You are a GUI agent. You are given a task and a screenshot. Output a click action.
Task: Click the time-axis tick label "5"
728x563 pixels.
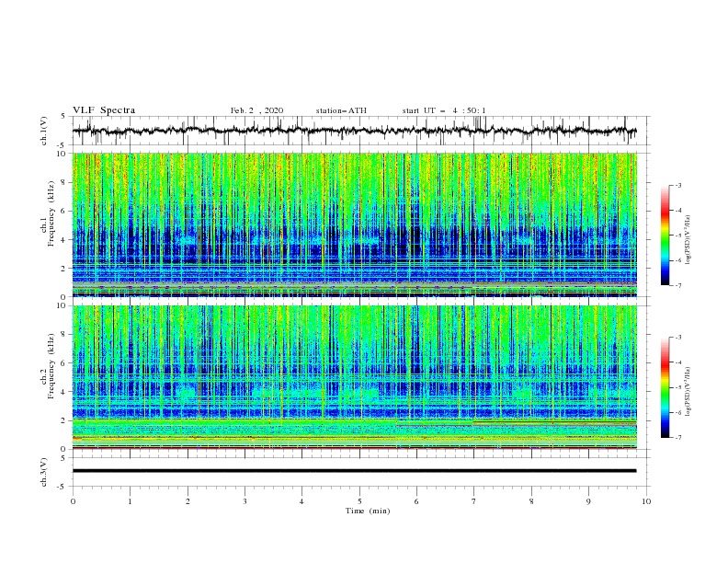point(359,501)
